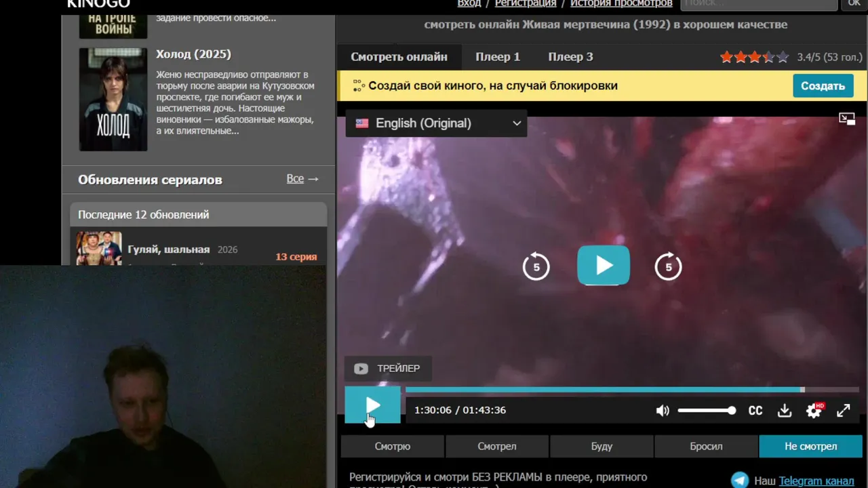Screen dimensions: 868x488
Task: Rewind 5 seconds using the back icon
Action: (536, 266)
